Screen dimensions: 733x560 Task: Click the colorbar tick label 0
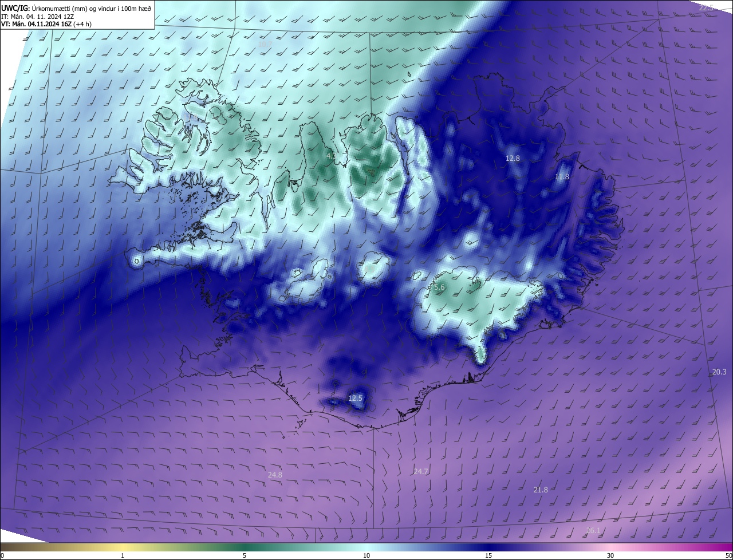click(x=2, y=555)
